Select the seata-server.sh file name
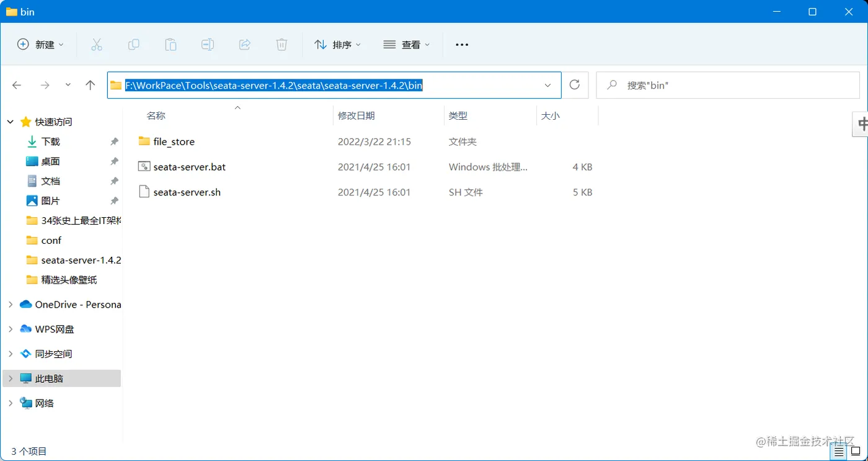 [187, 192]
